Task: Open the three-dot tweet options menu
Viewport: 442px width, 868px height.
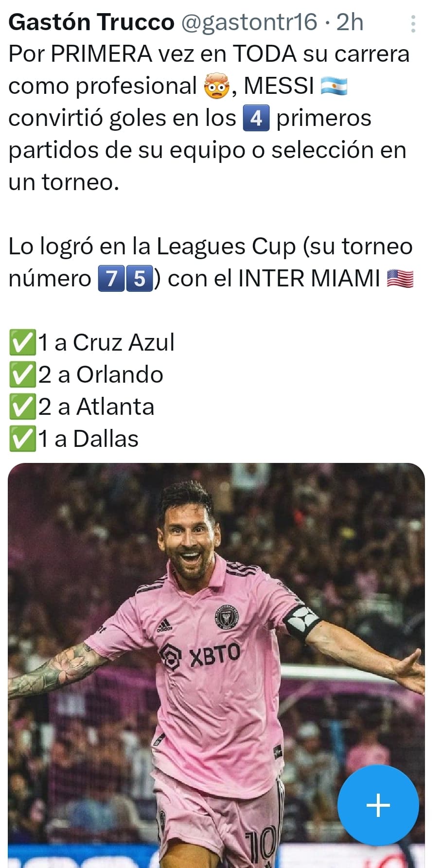Action: pyautogui.click(x=413, y=24)
